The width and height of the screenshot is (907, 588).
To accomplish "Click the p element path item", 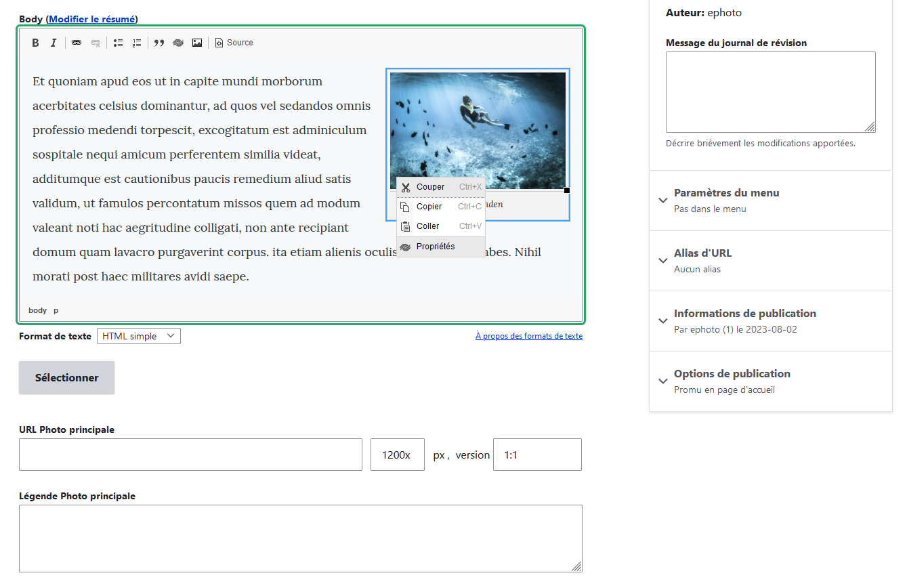I will coord(56,310).
